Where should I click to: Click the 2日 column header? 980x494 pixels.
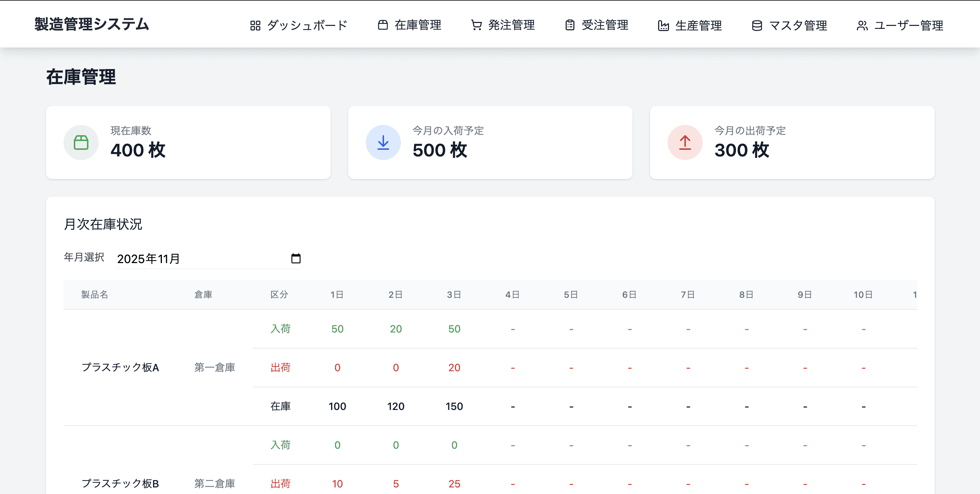click(396, 295)
